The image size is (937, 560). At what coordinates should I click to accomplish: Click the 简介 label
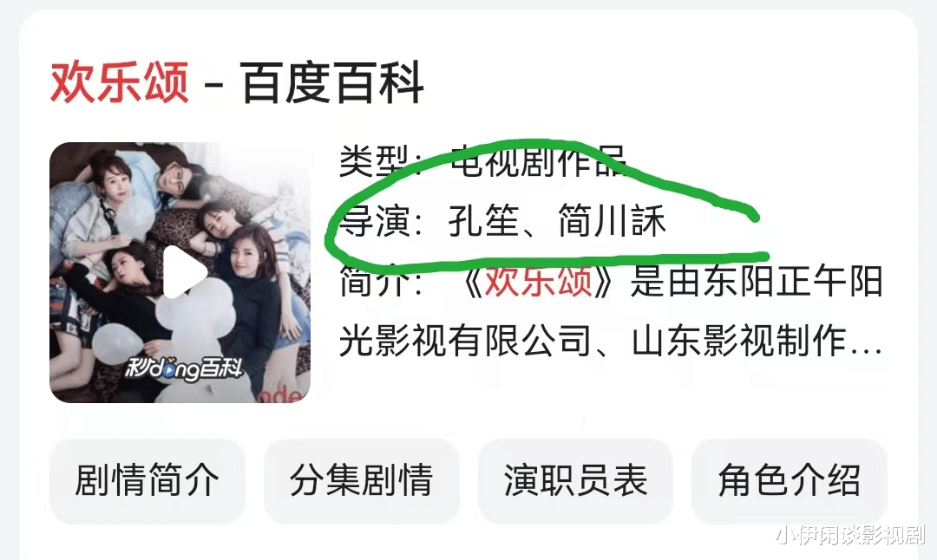[x=375, y=281]
